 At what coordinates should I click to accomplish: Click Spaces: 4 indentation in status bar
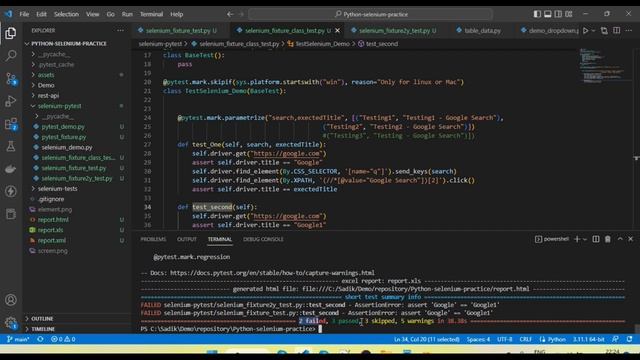478,339
